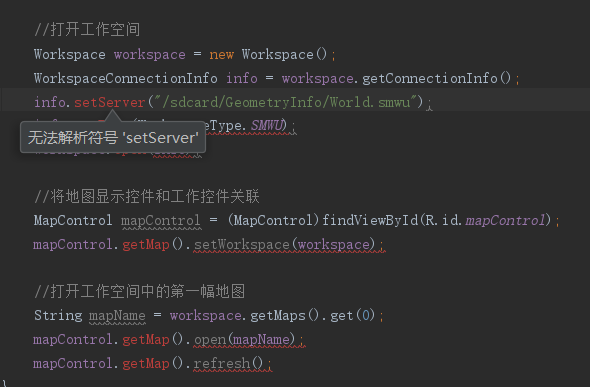Click the 打开工作空间中的第一幅地图 comment
This screenshot has width=590, height=387.
click(x=140, y=291)
